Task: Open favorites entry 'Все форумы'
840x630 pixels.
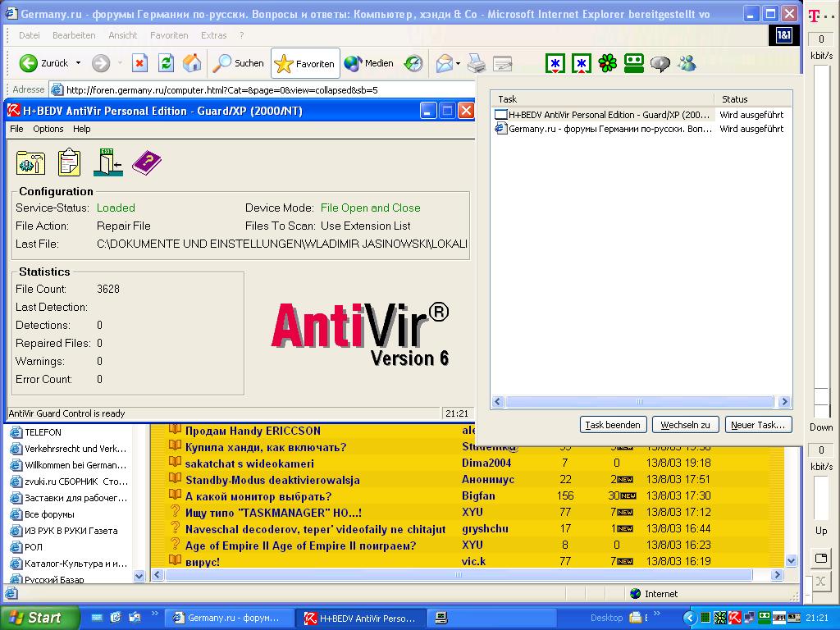Action: point(49,514)
